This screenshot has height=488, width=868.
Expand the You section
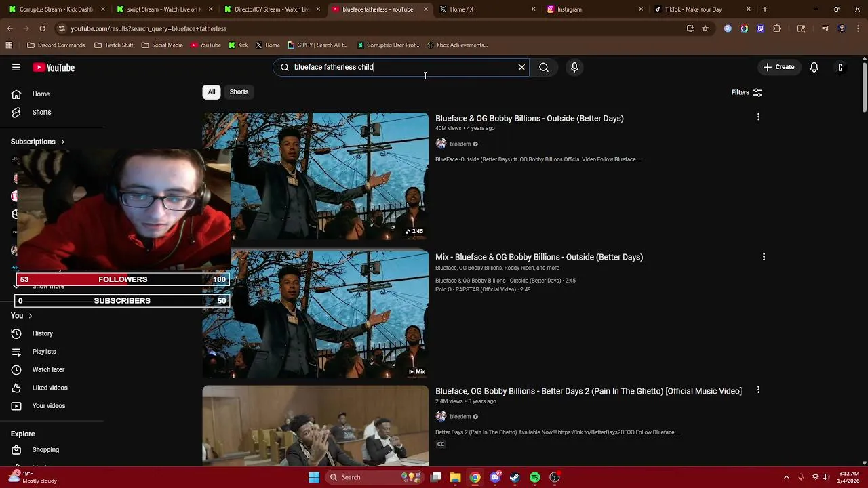pyautogui.click(x=22, y=315)
